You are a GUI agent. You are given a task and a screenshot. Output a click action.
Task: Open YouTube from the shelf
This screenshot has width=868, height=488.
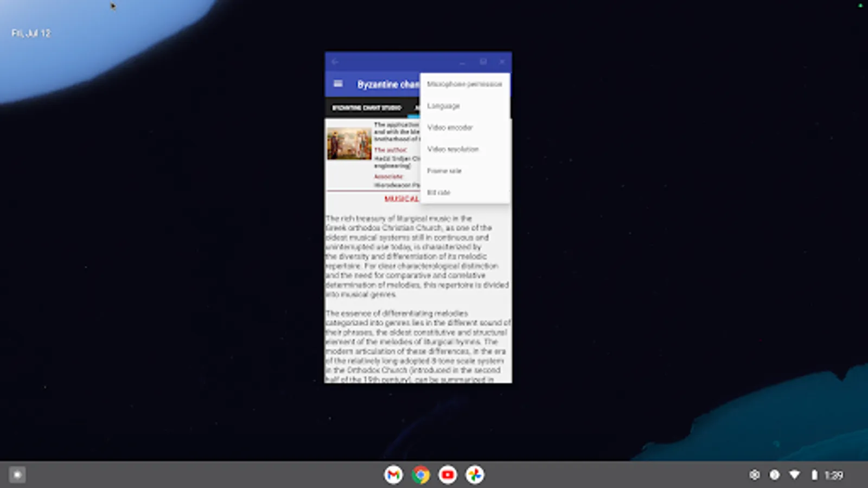[x=448, y=474]
